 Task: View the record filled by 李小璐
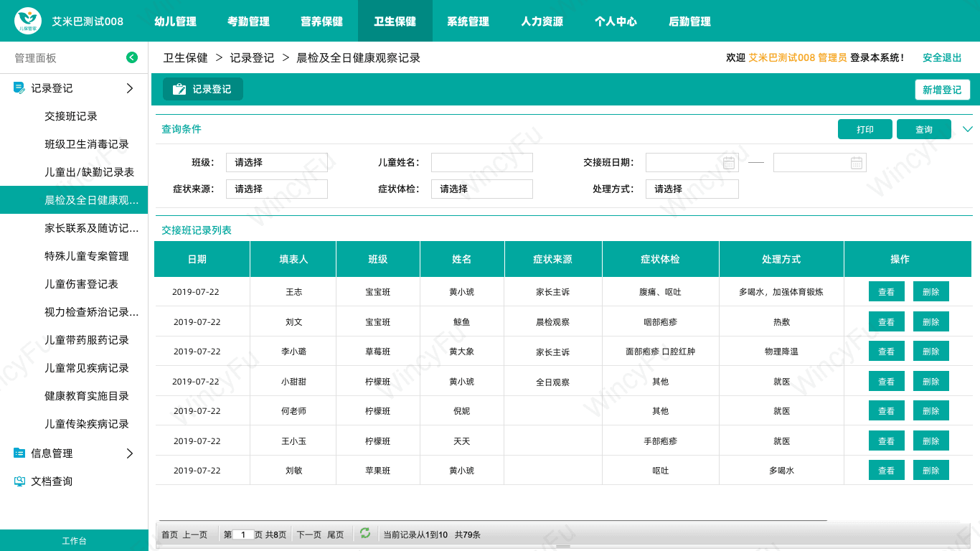coord(887,352)
